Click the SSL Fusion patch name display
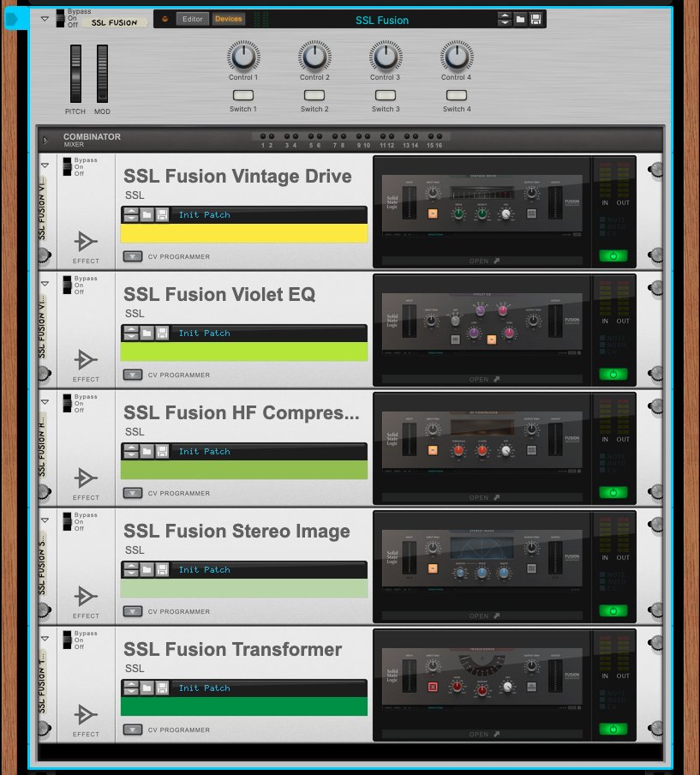The width and height of the screenshot is (700, 775). click(381, 20)
